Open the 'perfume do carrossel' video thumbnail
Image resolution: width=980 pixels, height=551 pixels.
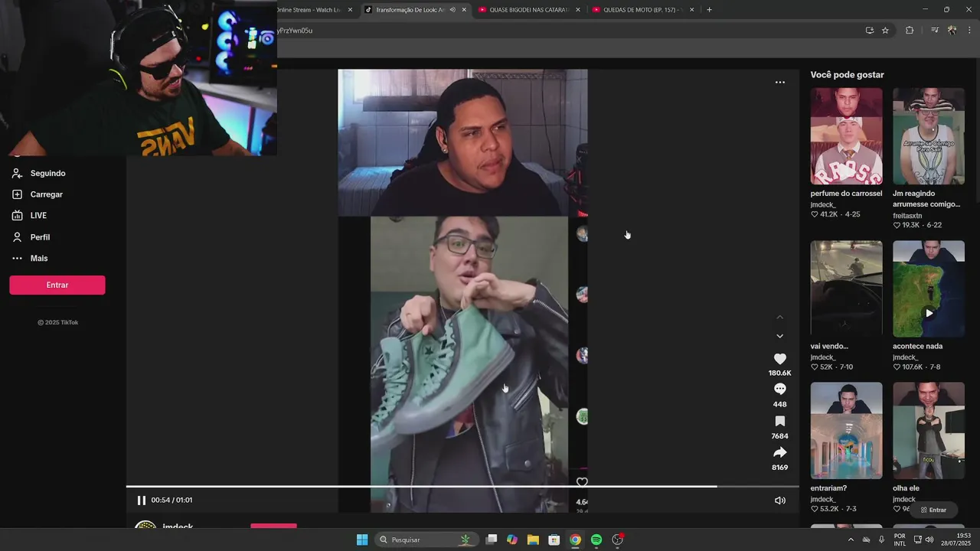point(846,136)
